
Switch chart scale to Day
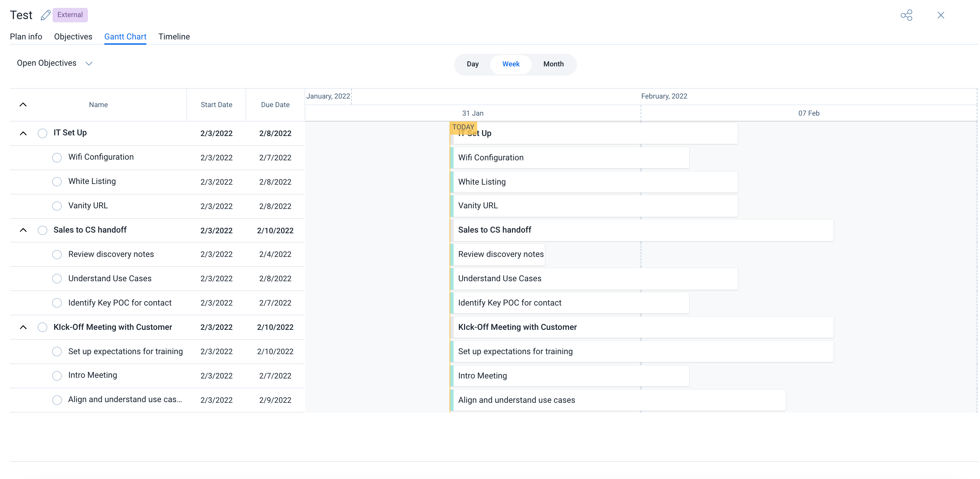point(473,64)
